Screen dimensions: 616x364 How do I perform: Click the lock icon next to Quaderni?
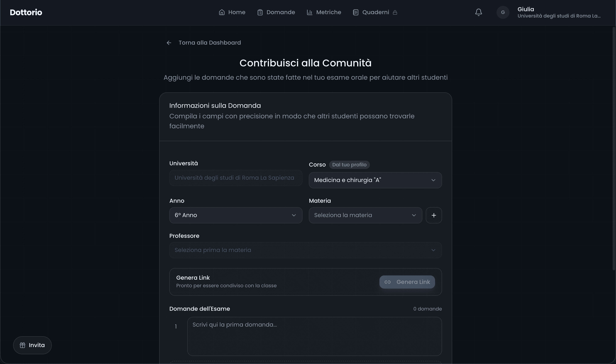pos(395,12)
